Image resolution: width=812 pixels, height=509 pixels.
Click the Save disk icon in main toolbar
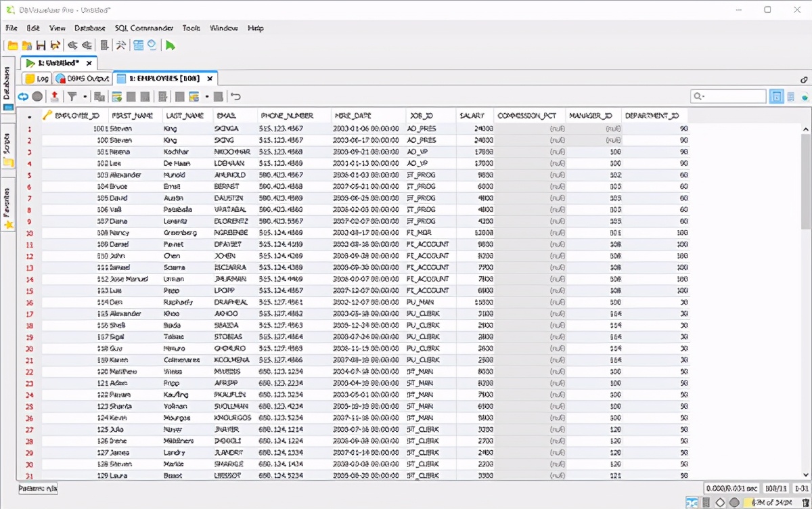pyautogui.click(x=41, y=45)
